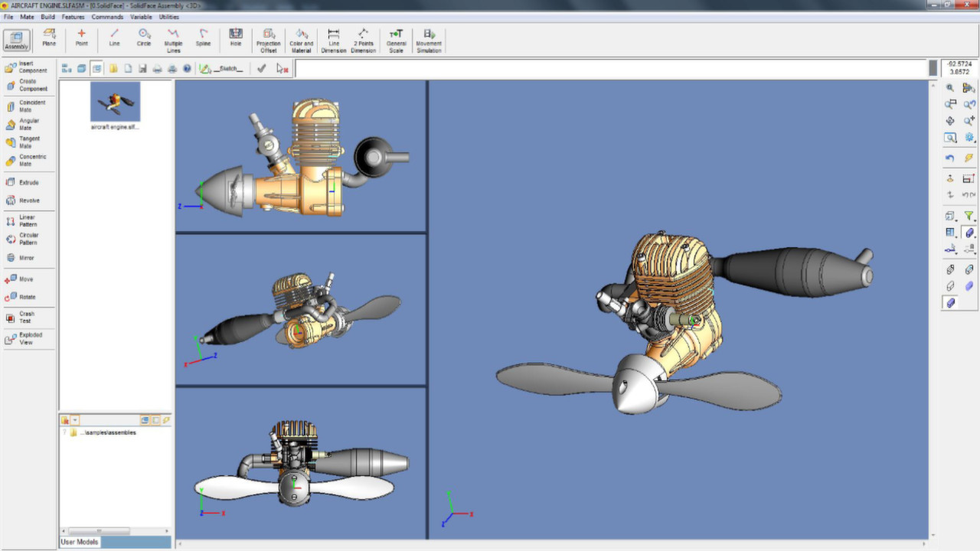Select the Hole tool in top toolbar

tap(236, 37)
